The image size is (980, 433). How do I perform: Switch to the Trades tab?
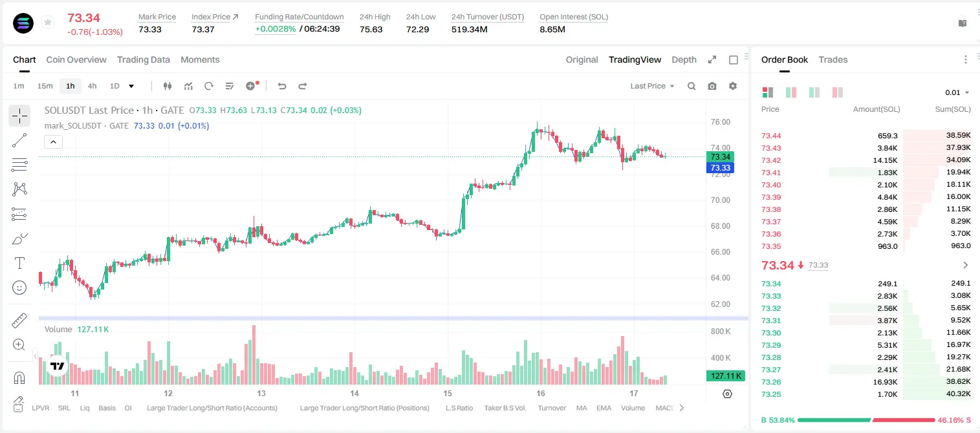[833, 59]
